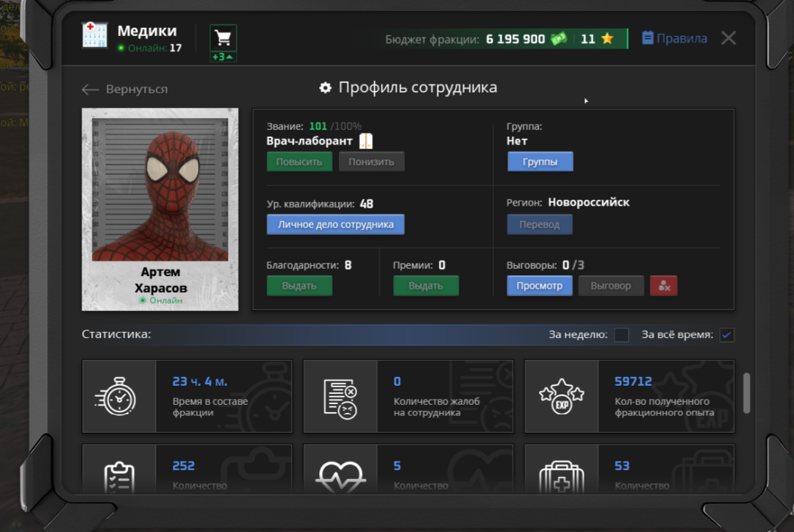Click the statistics vertical scrollbar
This screenshot has width=794, height=532.
coord(746,393)
